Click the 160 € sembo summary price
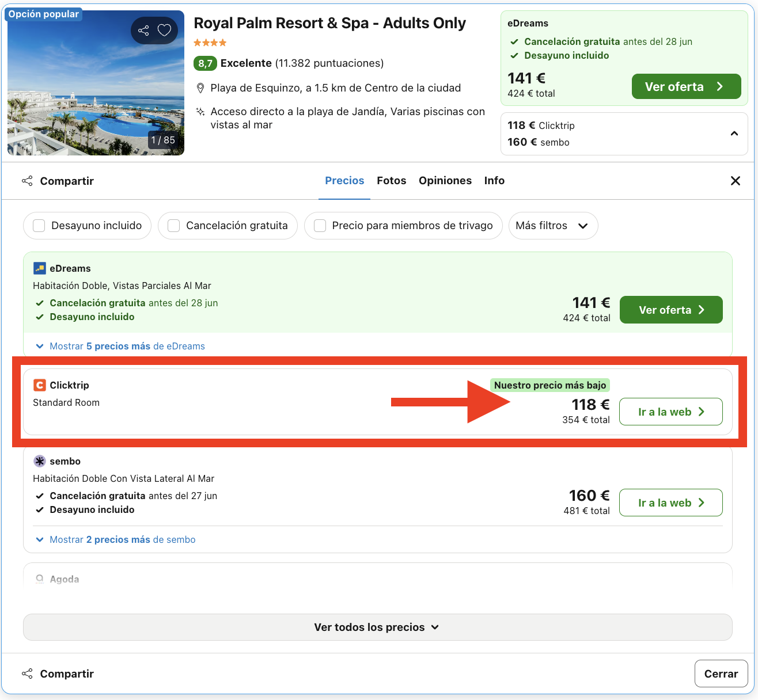This screenshot has width=758, height=700. 539,142
